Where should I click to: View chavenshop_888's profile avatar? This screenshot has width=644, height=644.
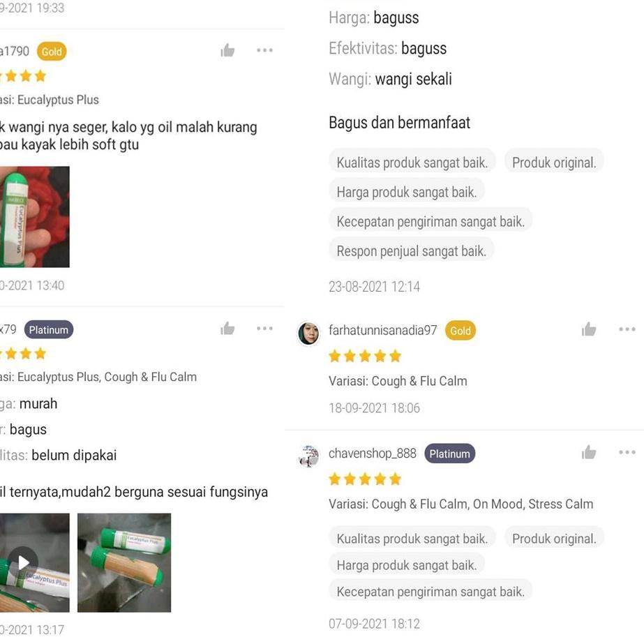click(x=308, y=456)
